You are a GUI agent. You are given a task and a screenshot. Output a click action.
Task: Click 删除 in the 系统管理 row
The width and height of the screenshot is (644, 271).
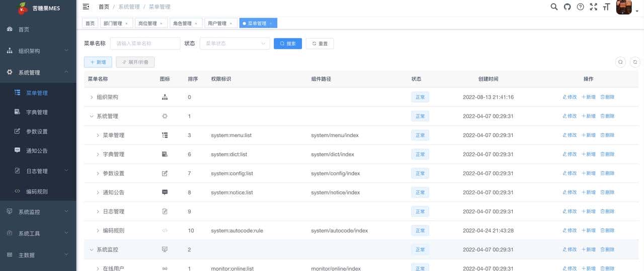(x=607, y=116)
